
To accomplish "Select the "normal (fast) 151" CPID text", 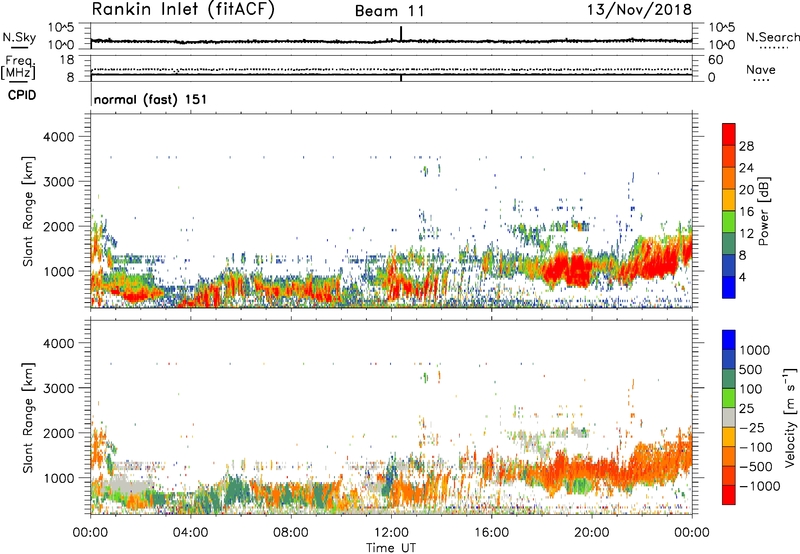I will (x=151, y=99).
